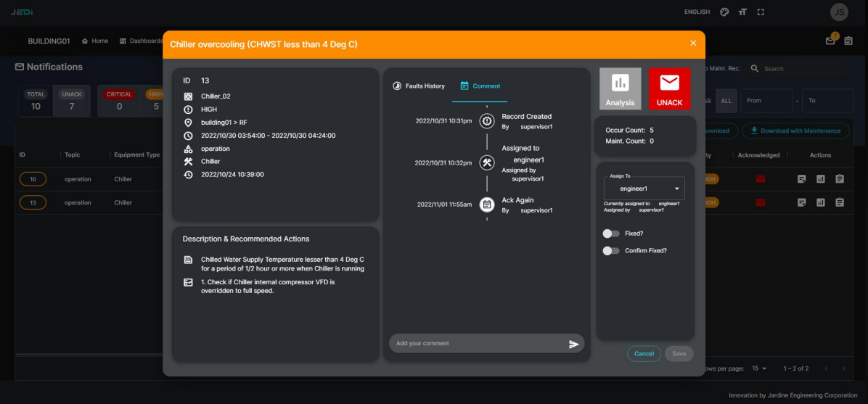Click the history icon beside 2022/10/24 10:39:00
This screenshot has width=868, height=404.
[188, 174]
